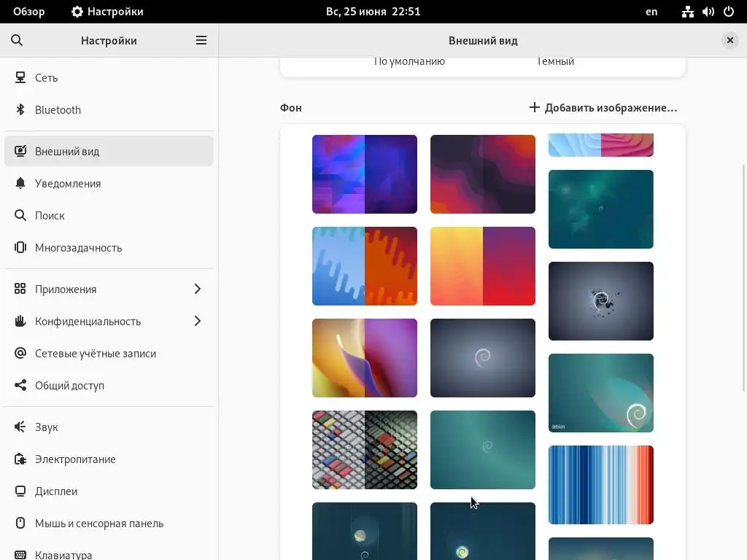The image size is (747, 560).
Task: Click the @ icon for Сетевые учётные записи
Action: (20, 353)
